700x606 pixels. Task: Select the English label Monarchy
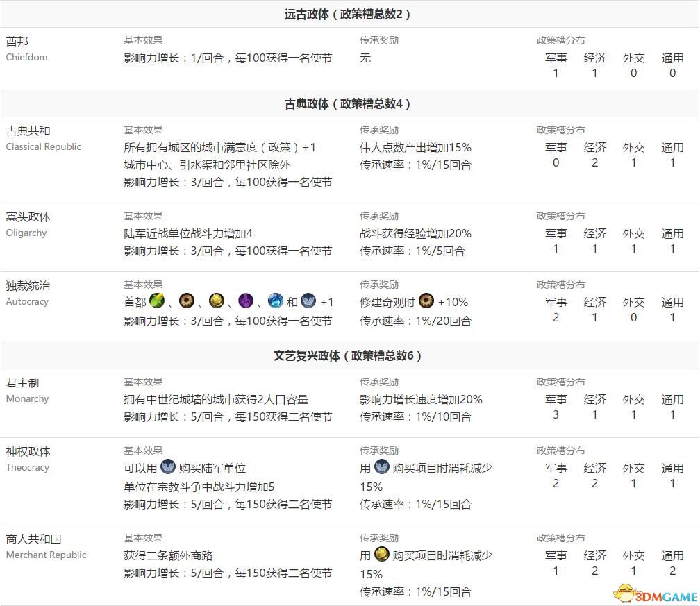pos(27,399)
